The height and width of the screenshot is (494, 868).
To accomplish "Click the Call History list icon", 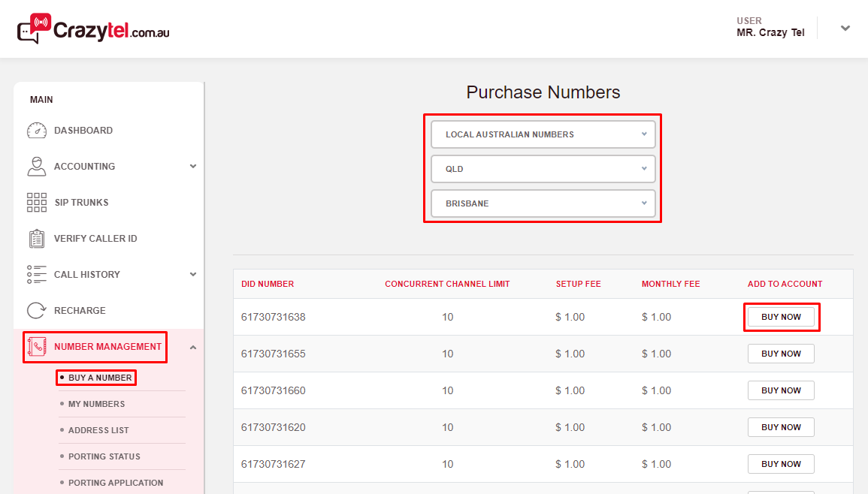I will point(37,275).
